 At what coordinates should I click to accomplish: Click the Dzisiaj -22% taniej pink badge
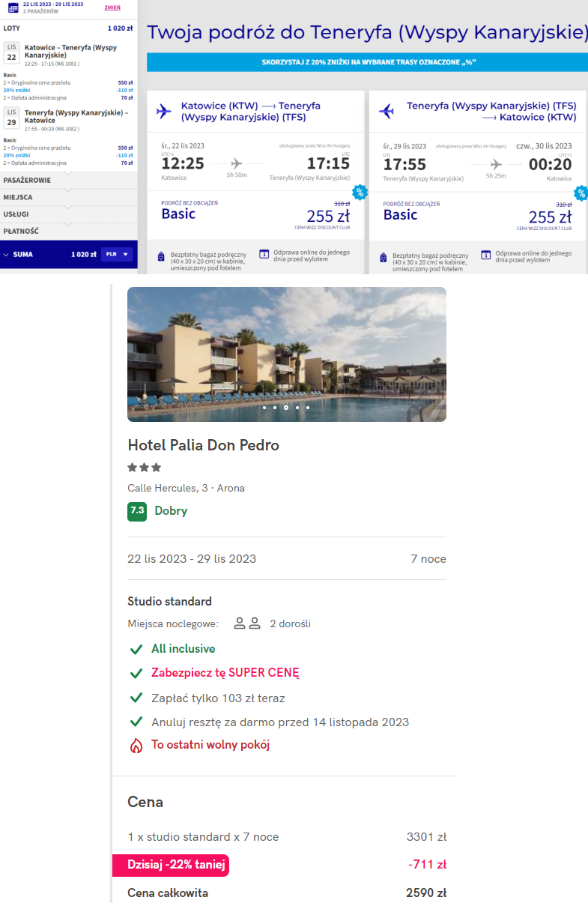coord(171,865)
